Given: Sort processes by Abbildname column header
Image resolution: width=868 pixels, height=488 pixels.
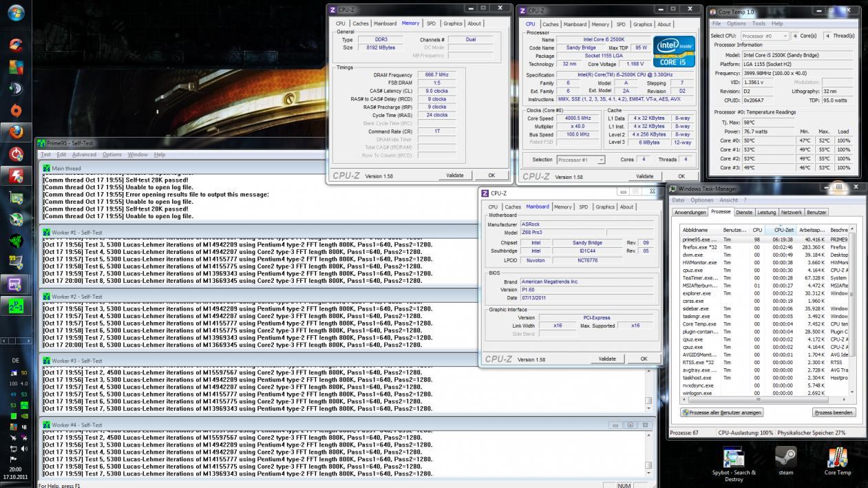Looking at the screenshot, I should [x=700, y=230].
